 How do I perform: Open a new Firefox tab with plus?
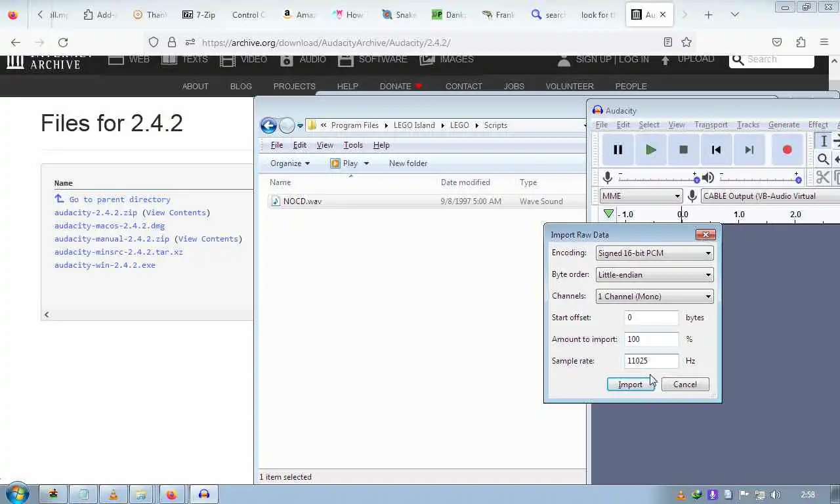coord(708,14)
